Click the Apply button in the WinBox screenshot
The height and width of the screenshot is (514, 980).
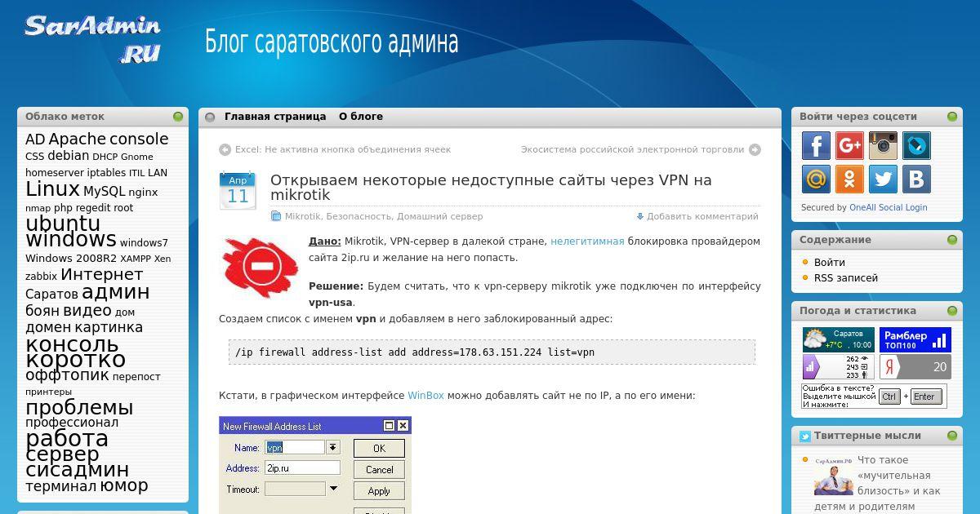click(x=379, y=490)
